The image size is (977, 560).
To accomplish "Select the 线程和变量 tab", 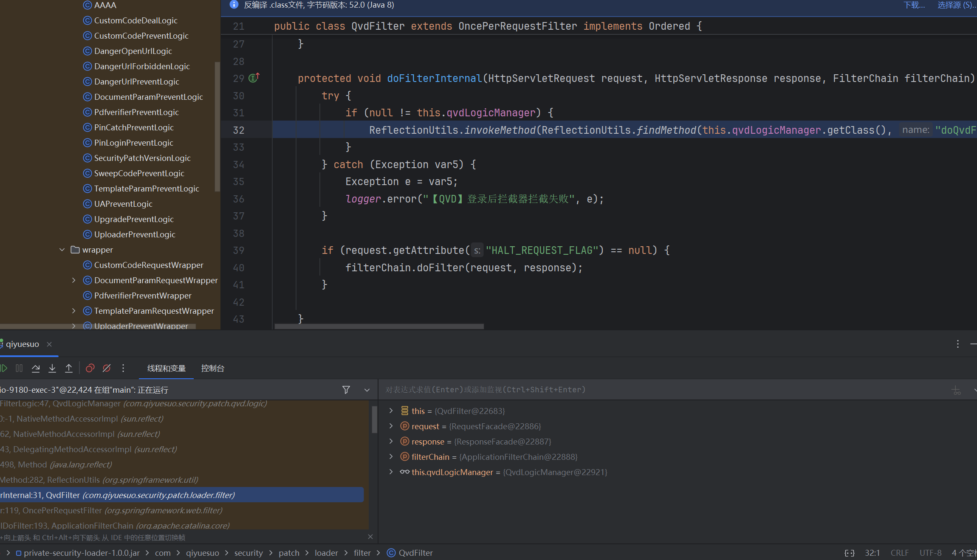I will [x=167, y=368].
